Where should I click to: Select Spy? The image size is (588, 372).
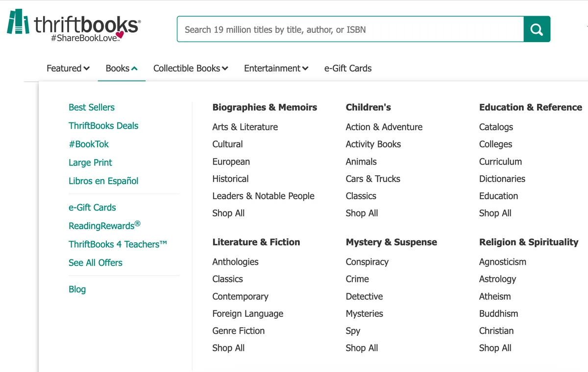pos(353,331)
